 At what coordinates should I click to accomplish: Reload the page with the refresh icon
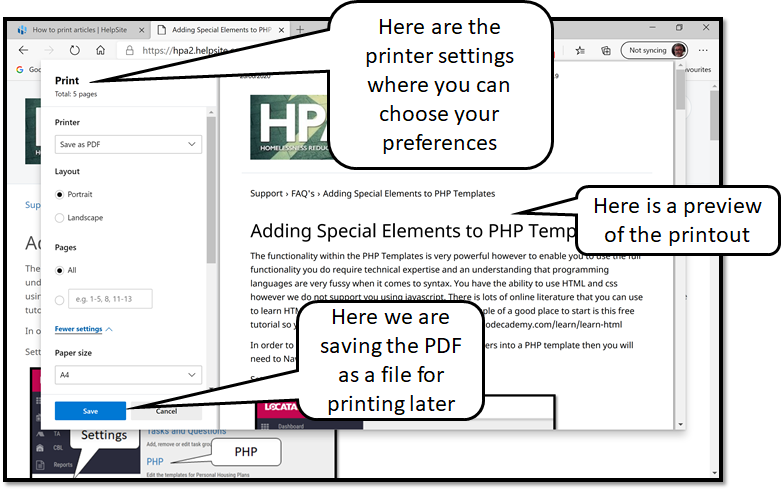coord(75,50)
